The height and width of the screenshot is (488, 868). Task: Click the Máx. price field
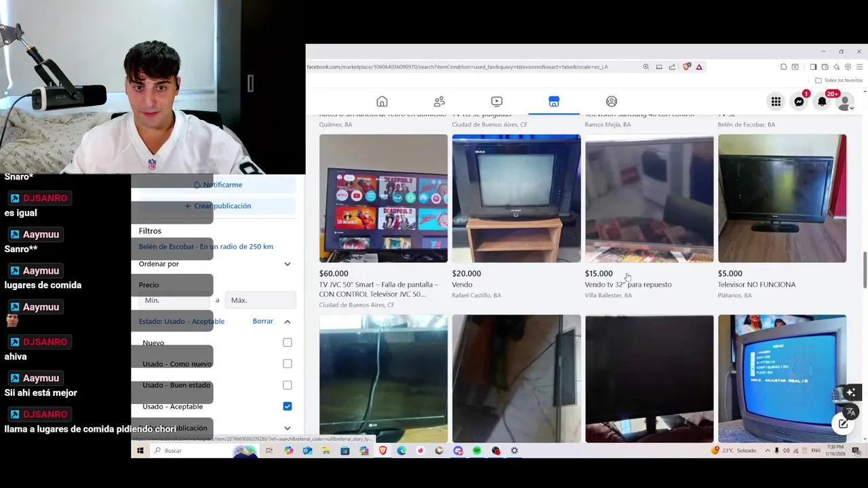click(260, 300)
